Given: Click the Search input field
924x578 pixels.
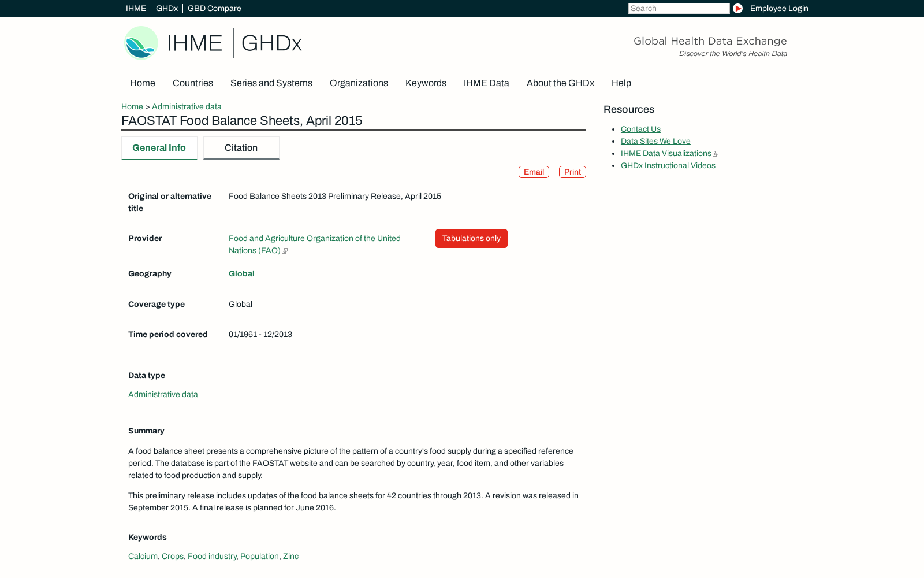Looking at the screenshot, I should (679, 8).
